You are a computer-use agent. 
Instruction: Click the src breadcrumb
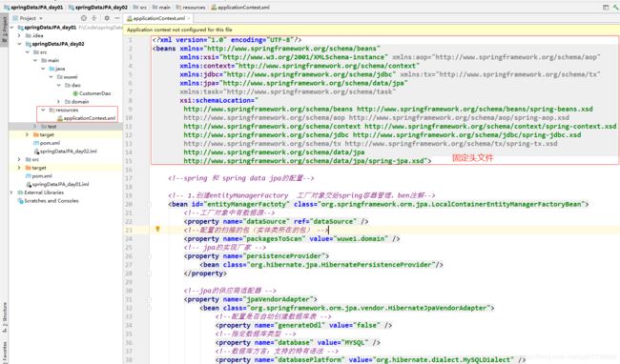[x=140, y=7]
